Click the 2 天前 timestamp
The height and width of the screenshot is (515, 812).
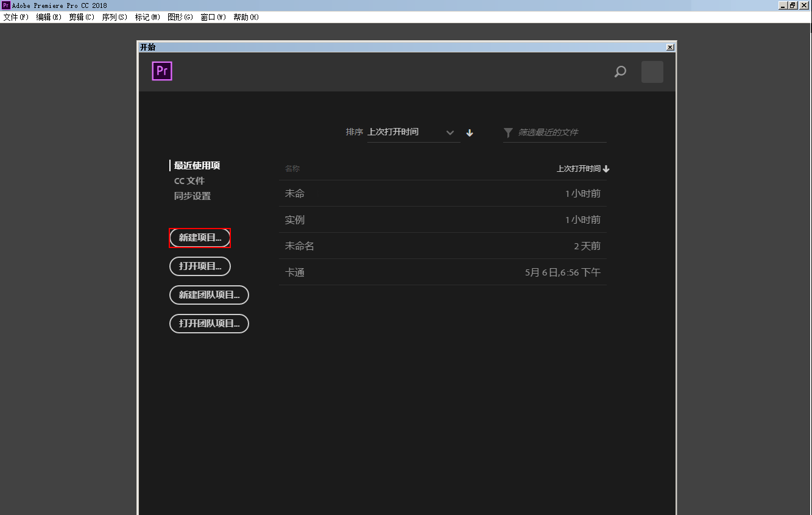[587, 246]
